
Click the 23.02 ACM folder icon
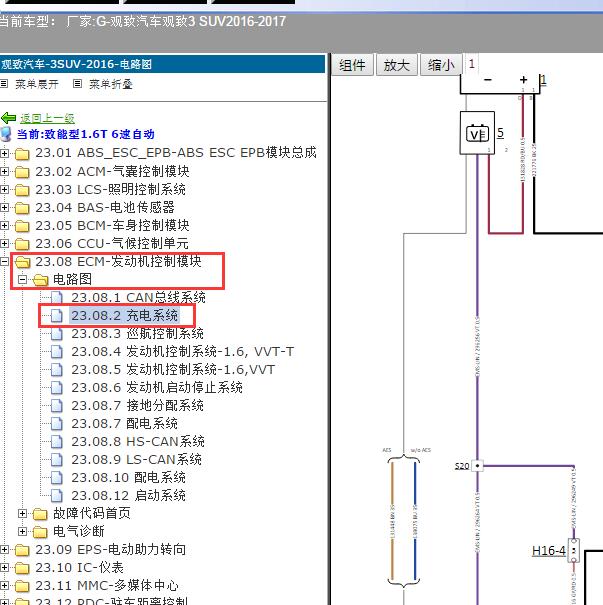click(x=22, y=172)
